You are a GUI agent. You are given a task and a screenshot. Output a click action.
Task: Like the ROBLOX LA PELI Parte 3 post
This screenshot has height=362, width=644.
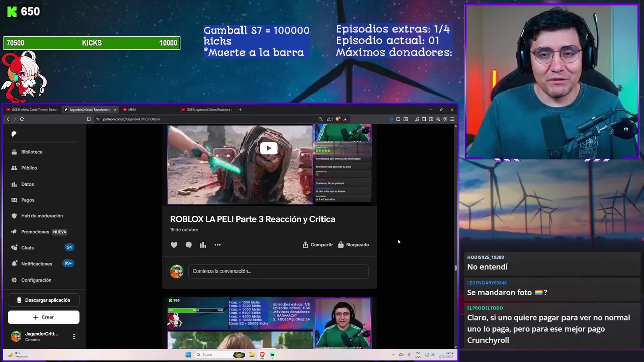(174, 245)
